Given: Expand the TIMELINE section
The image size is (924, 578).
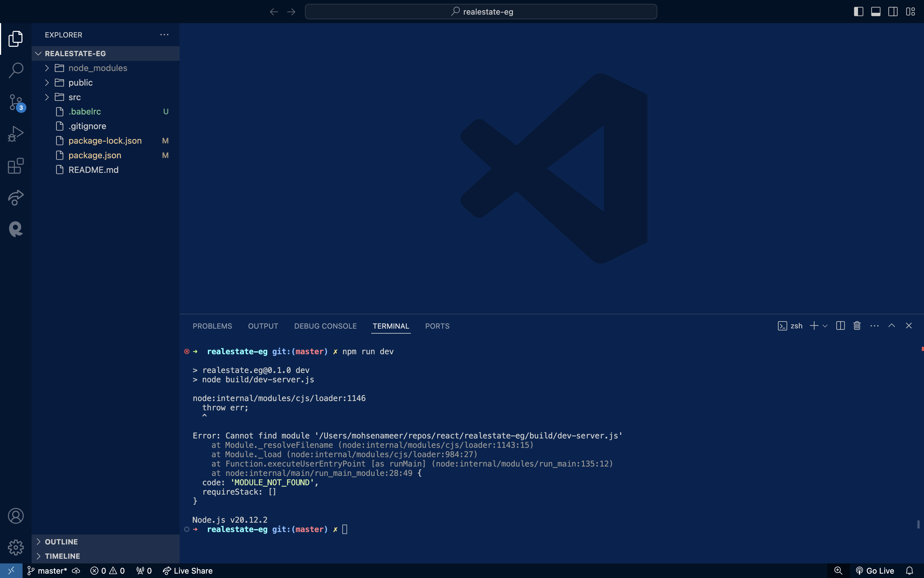Looking at the screenshot, I should click(106, 556).
